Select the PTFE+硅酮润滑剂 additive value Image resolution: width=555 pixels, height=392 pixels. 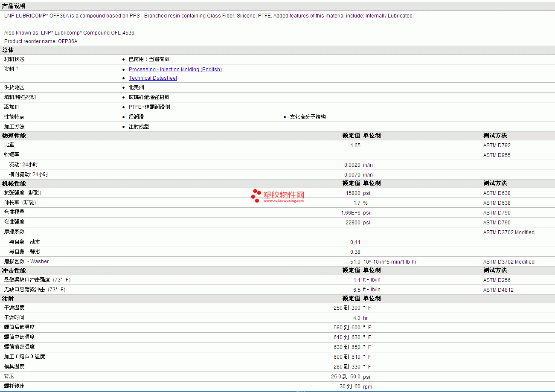149,107
